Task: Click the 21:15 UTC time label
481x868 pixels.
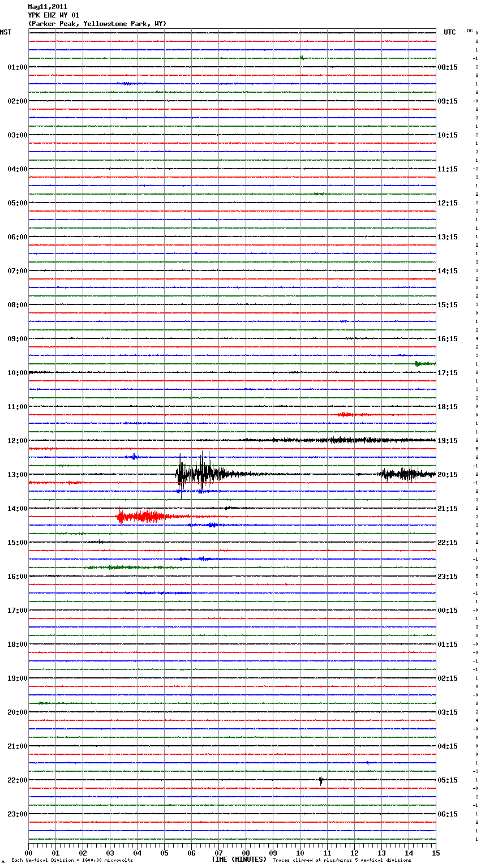Action: coord(448,509)
